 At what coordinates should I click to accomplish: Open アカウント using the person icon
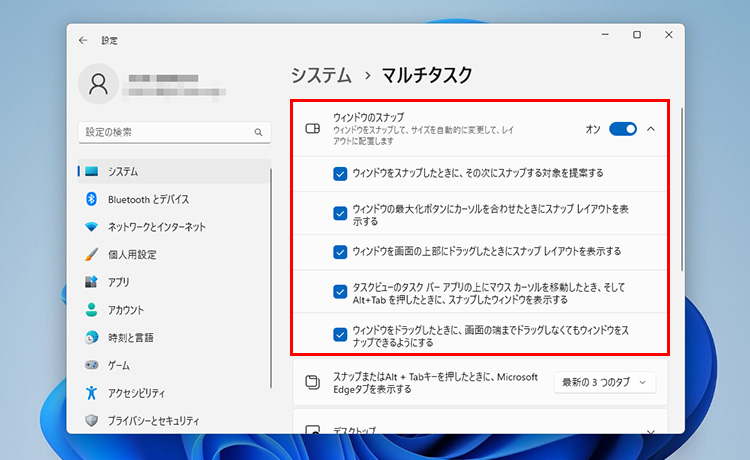pyautogui.click(x=92, y=310)
